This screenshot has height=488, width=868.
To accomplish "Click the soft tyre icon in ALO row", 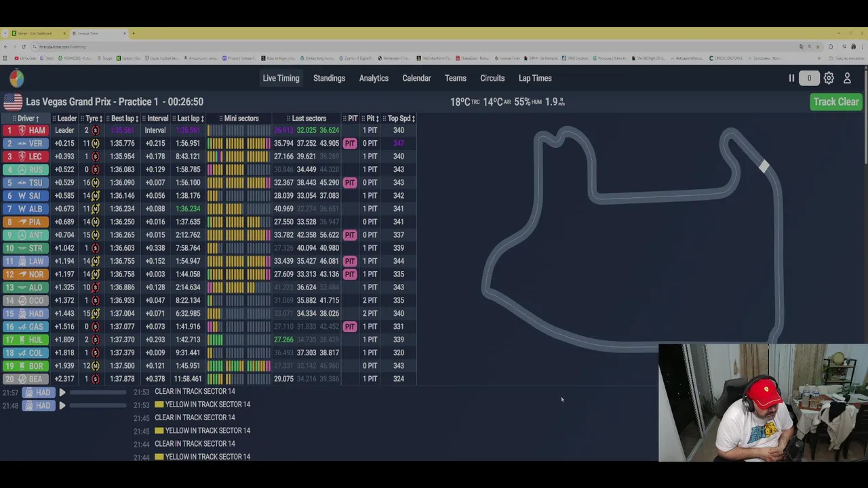I will [96, 287].
